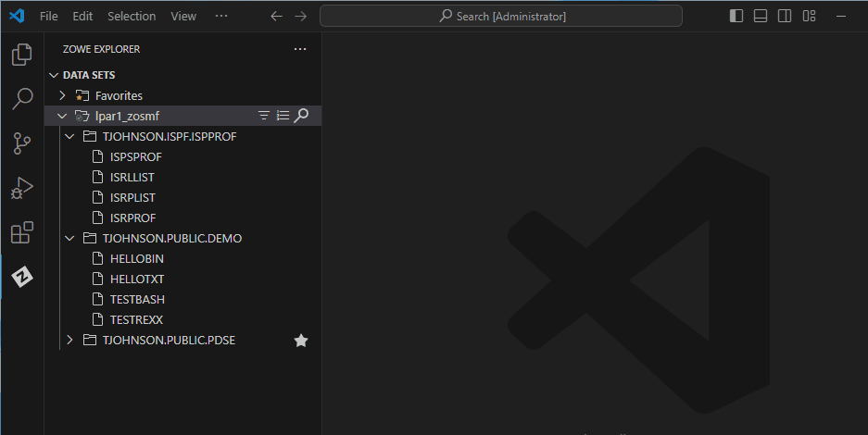
Task: Open the Extensions view
Action: click(x=22, y=232)
